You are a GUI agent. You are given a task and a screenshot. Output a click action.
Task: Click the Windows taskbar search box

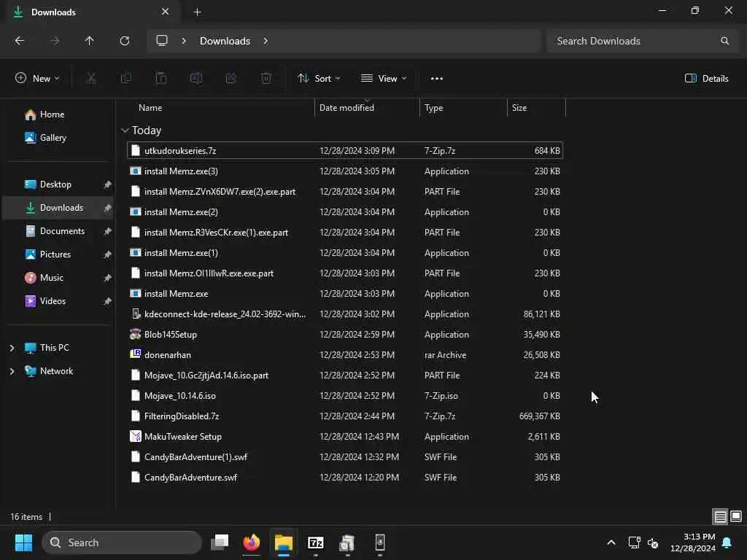[x=122, y=542]
